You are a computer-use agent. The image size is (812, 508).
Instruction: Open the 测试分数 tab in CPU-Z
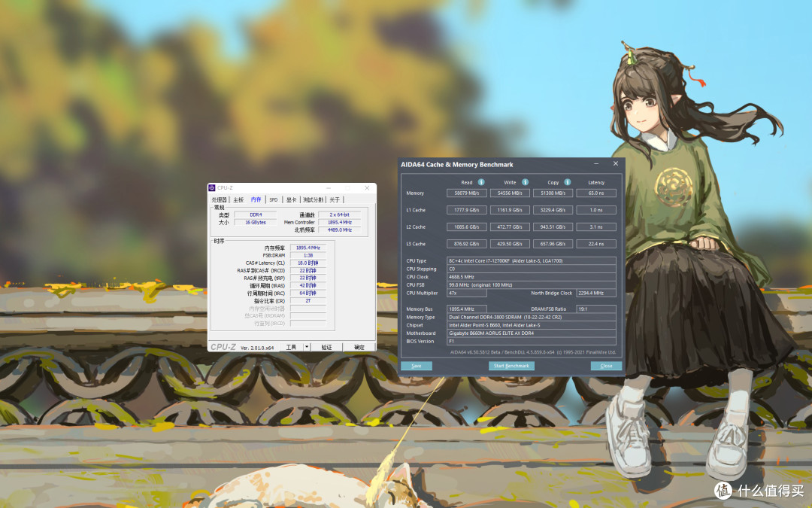(x=314, y=199)
